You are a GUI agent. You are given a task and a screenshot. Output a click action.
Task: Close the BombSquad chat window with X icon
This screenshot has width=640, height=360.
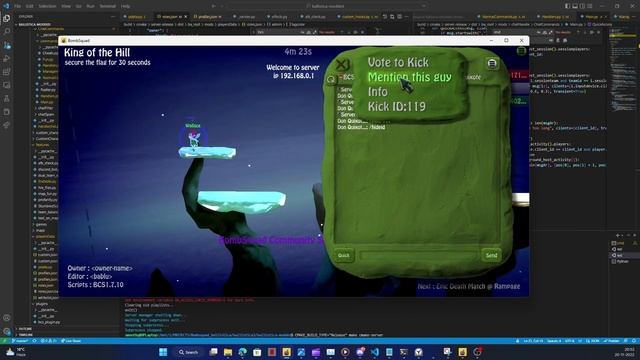tap(342, 64)
